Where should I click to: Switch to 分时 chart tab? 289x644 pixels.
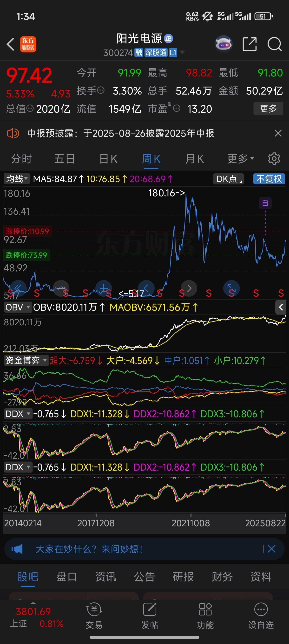(x=21, y=158)
